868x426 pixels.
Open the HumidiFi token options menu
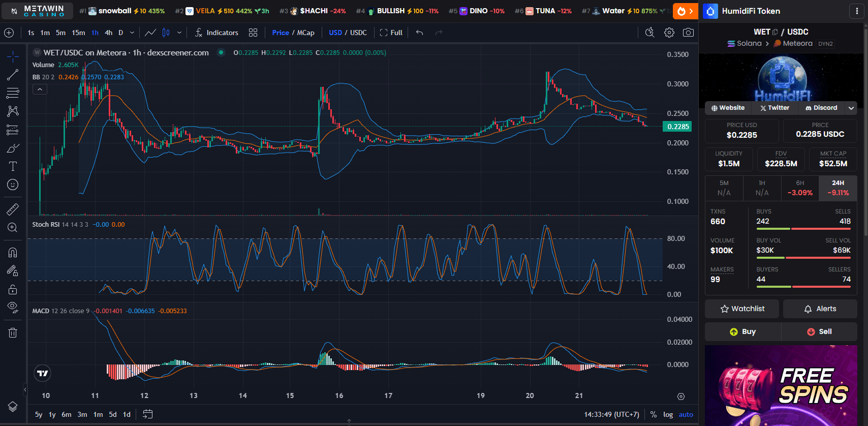pos(857,11)
